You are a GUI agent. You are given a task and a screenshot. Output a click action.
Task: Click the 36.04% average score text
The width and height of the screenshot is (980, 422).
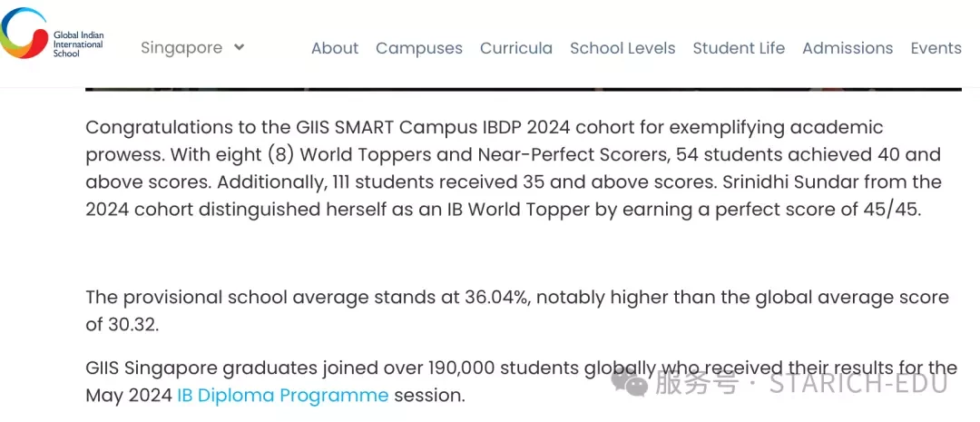[497, 297]
